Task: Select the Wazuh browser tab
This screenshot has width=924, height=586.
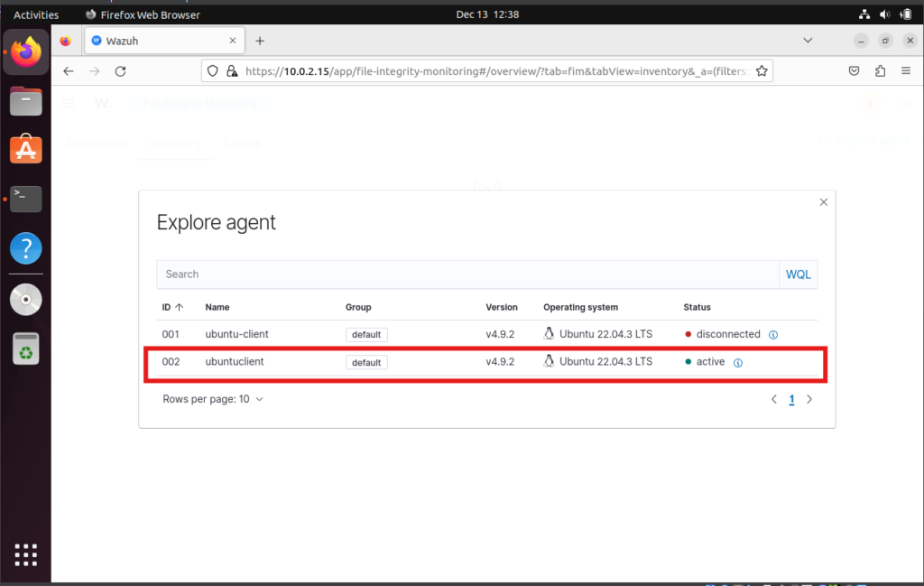Action: point(164,41)
